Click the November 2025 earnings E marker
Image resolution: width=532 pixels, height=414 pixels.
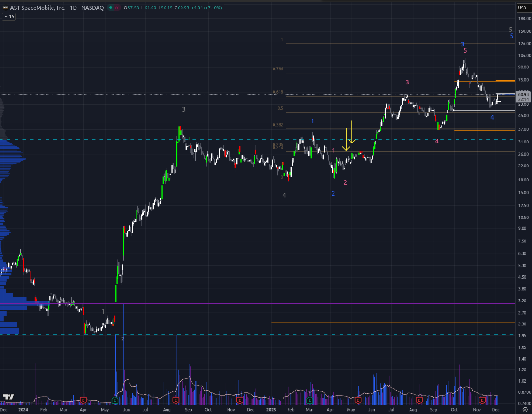tap(482, 400)
